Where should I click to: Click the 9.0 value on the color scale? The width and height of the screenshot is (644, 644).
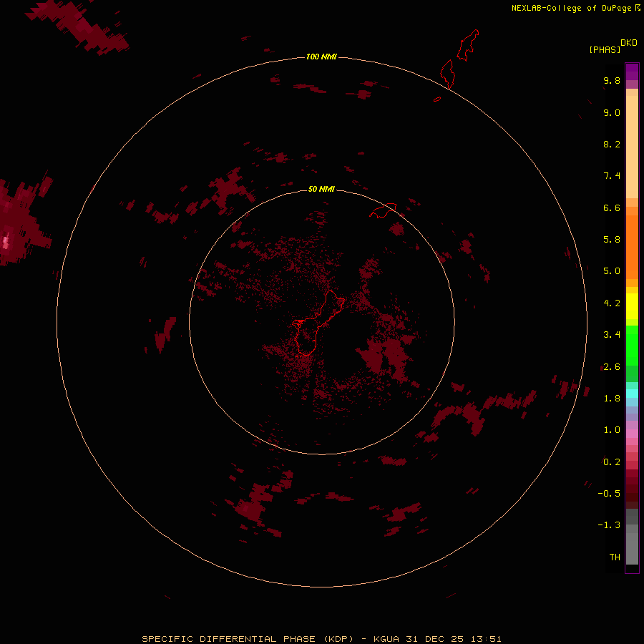612,112
